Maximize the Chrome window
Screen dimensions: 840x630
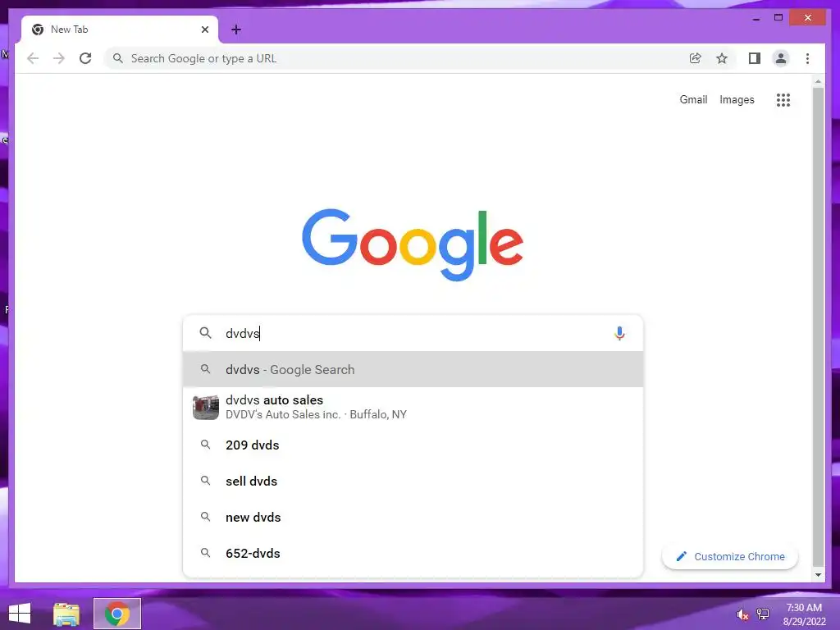778,18
